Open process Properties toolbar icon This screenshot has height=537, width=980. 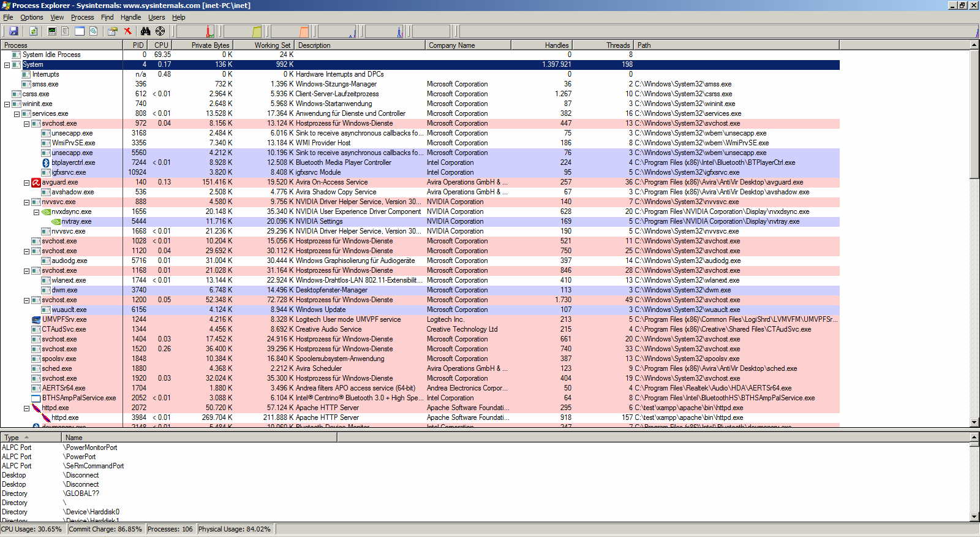113,31
